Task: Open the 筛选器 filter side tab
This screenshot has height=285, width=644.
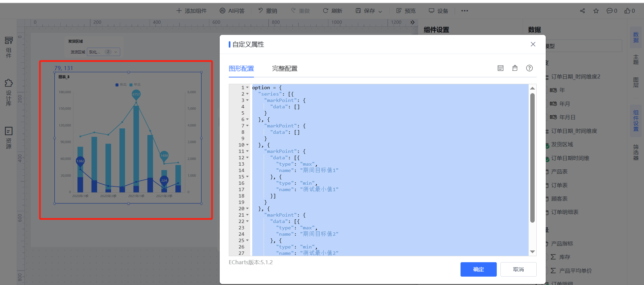Action: [636, 153]
